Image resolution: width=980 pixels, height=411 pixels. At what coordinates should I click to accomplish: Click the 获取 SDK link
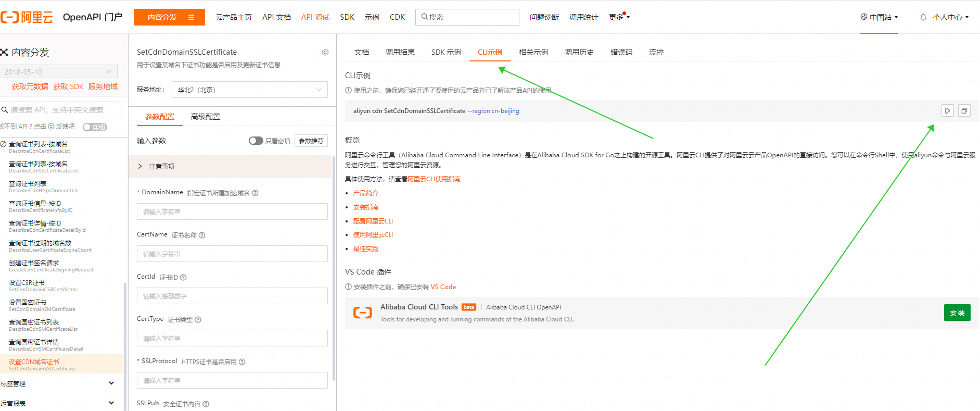(x=68, y=86)
